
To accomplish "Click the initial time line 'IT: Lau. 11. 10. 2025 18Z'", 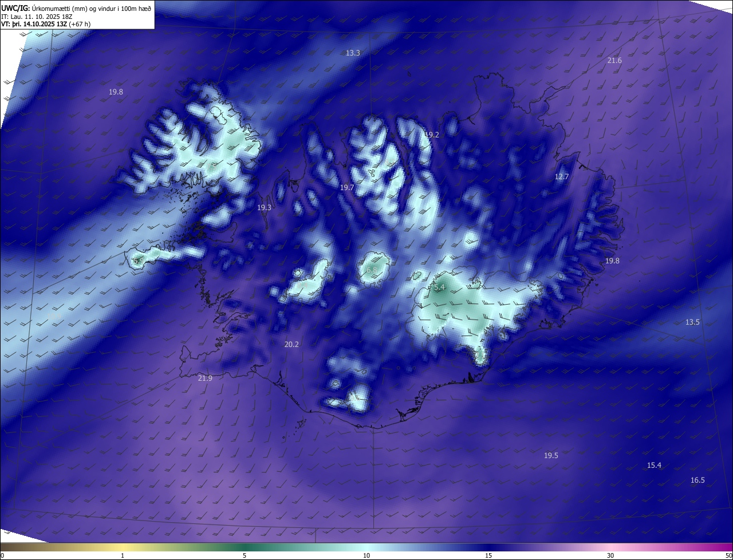I will click(37, 16).
